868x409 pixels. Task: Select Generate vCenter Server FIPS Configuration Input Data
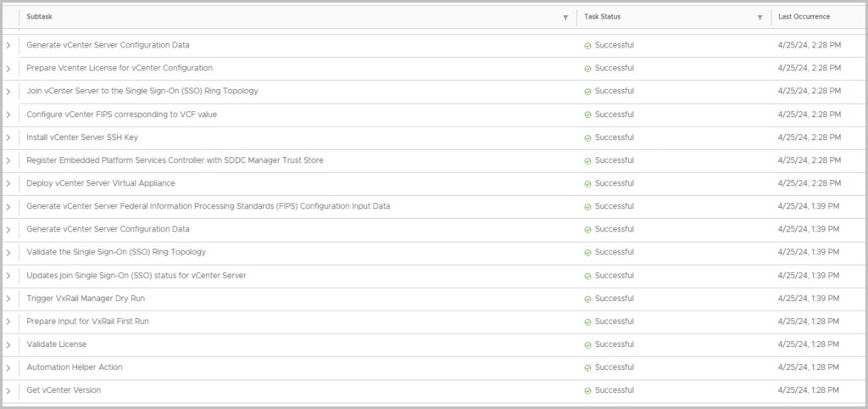click(208, 206)
